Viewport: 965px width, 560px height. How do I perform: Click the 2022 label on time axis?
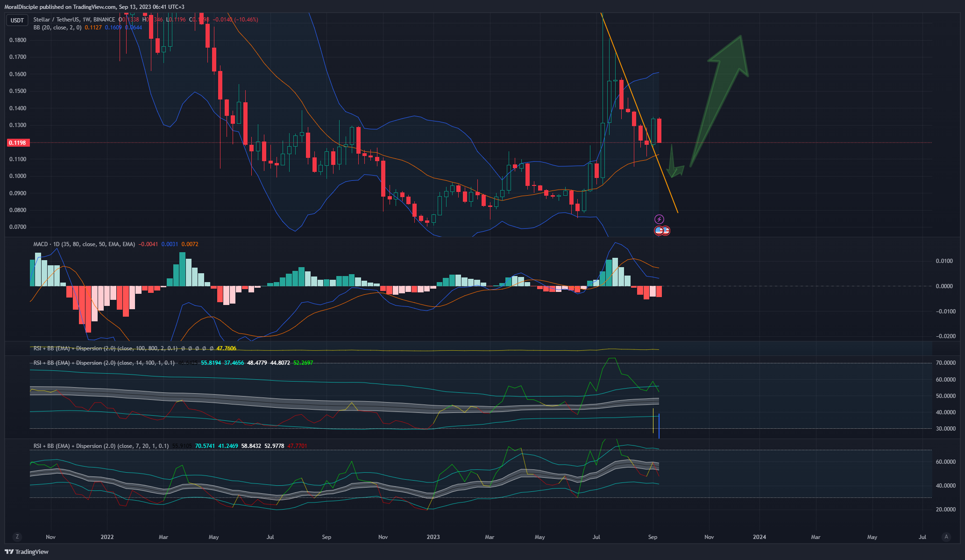pos(107,537)
